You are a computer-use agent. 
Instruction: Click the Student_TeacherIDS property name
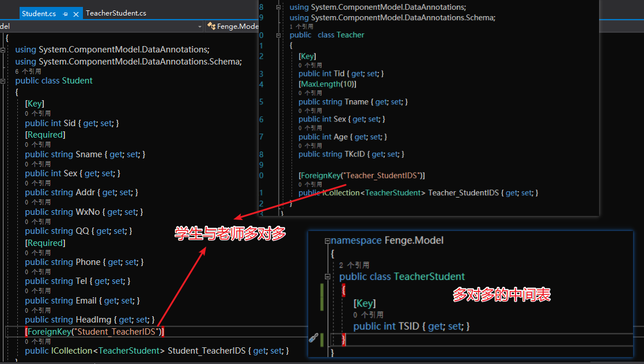click(x=207, y=351)
